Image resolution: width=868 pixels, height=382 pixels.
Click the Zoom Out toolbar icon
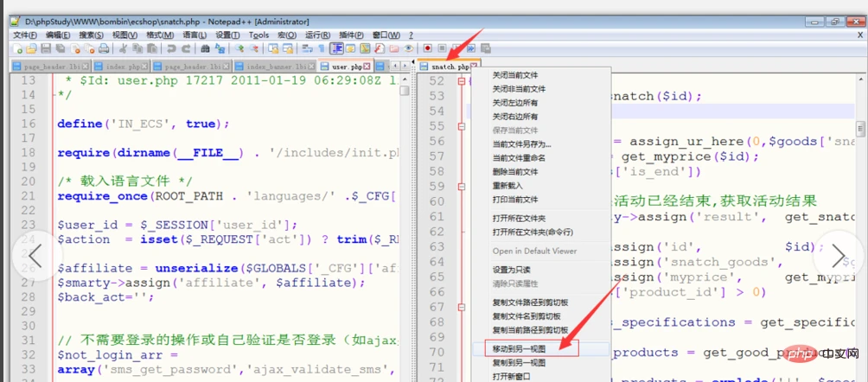click(x=254, y=48)
